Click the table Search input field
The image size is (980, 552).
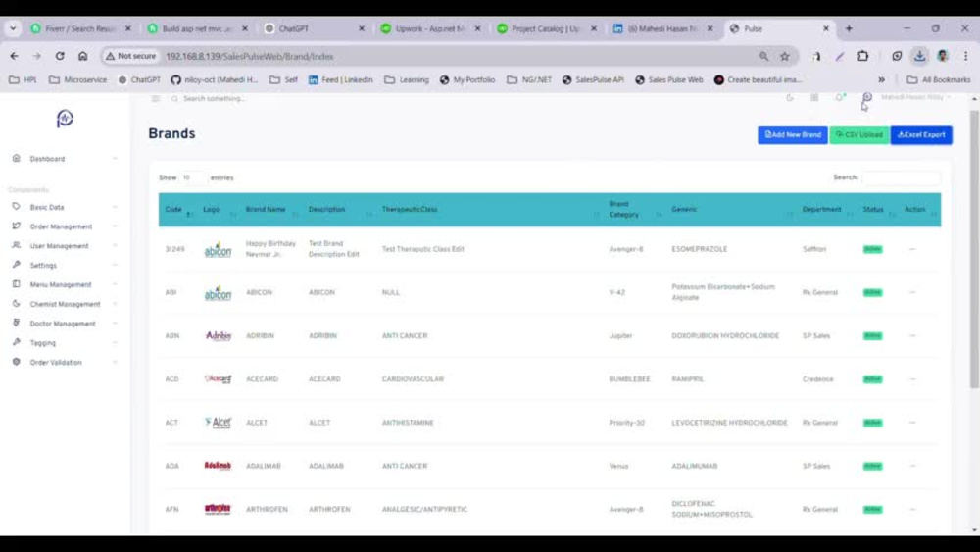click(902, 177)
